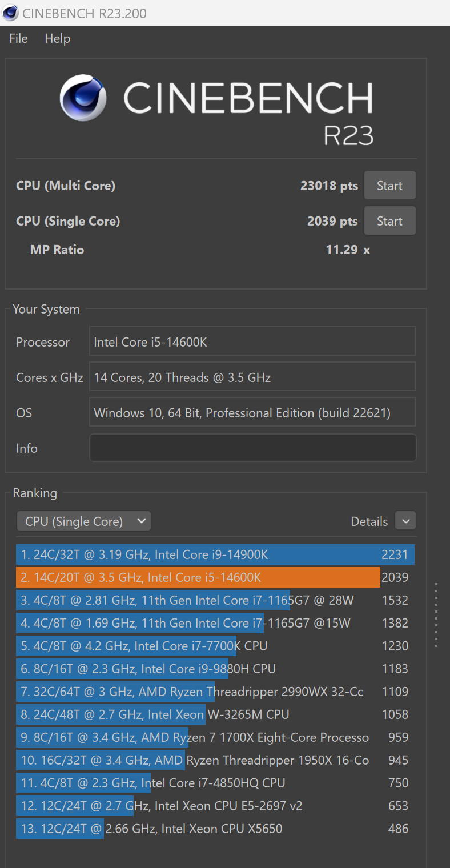
Task: Click the Cinebench logo icon in title bar
Action: pos(10,13)
